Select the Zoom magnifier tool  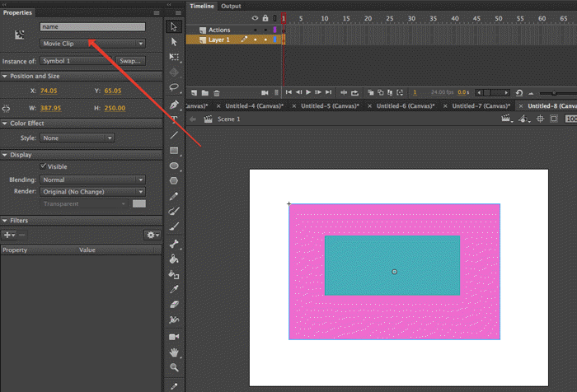pos(174,367)
